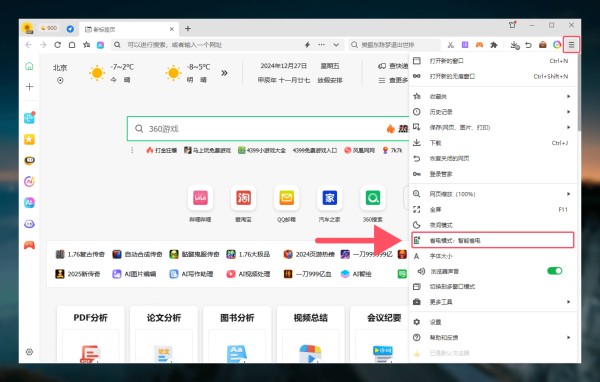600x382 pixels.
Task: Open the red game controller sidebar icon
Action: 29,245
